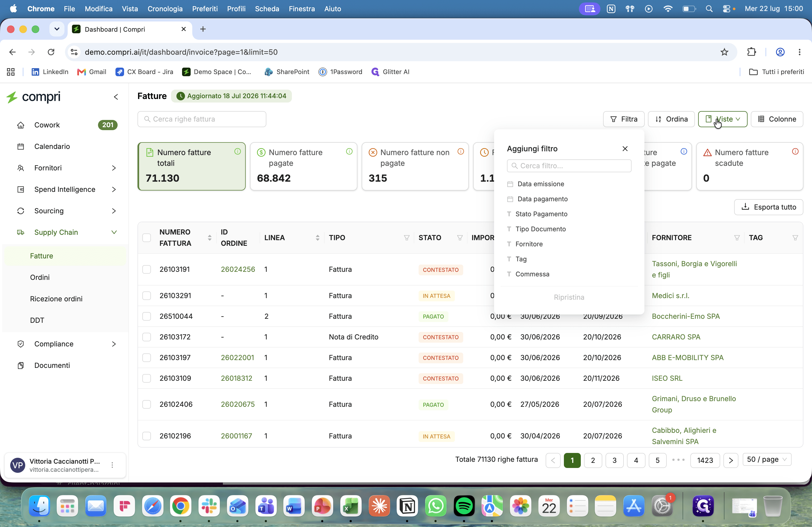Open the FORNITORE column filter icon

(x=737, y=237)
